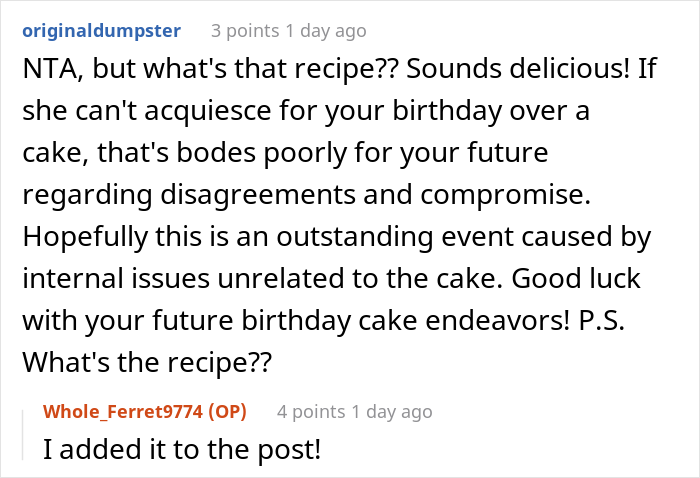Click the word Hopefully in the comment
The width and height of the screenshot is (700, 478).
tap(85, 237)
